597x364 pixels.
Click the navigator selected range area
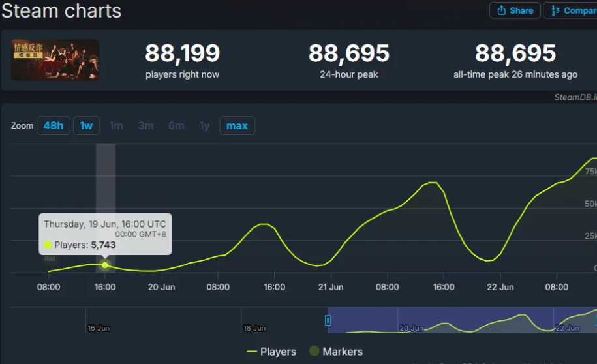tap(462, 320)
